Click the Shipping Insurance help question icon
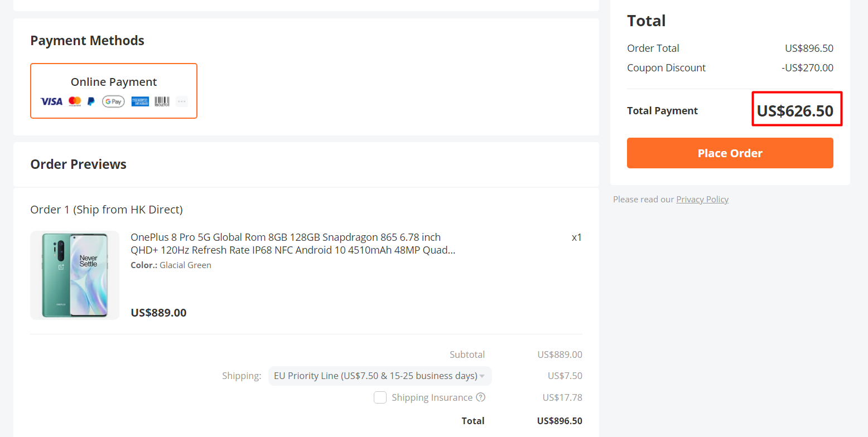 point(481,397)
